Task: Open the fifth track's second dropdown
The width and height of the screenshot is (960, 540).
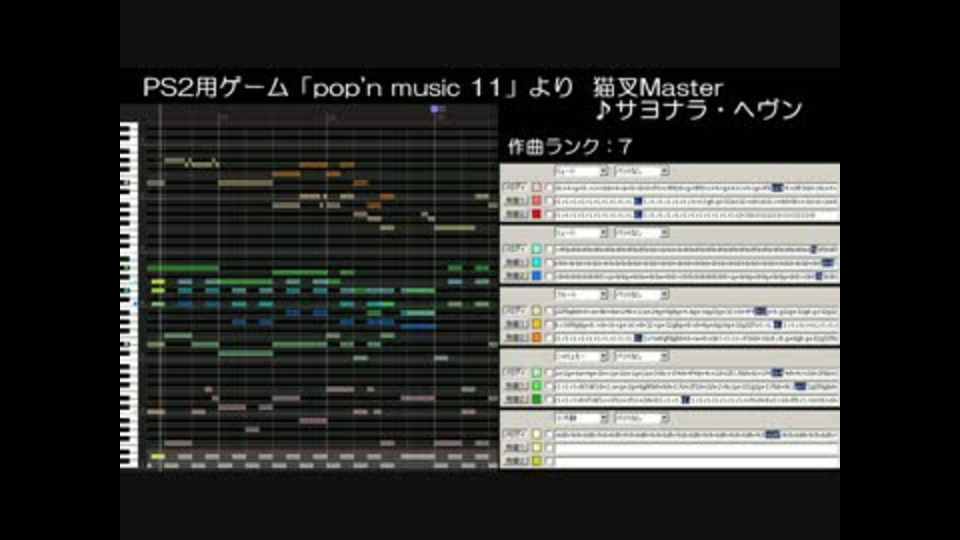Action: (641, 418)
